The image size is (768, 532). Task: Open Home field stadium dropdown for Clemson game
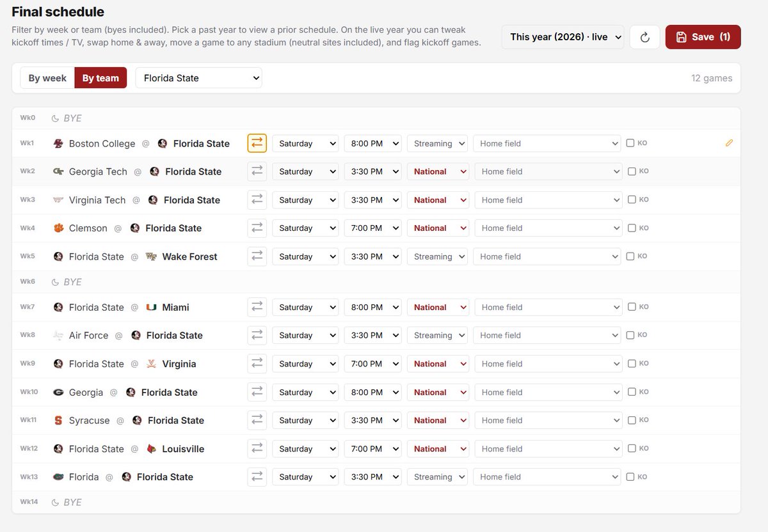point(548,228)
